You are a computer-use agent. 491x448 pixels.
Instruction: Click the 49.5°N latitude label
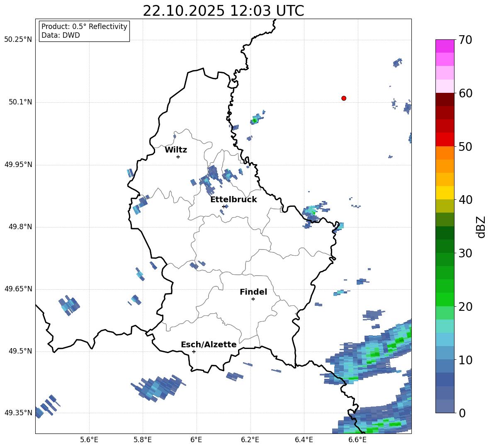(20, 351)
